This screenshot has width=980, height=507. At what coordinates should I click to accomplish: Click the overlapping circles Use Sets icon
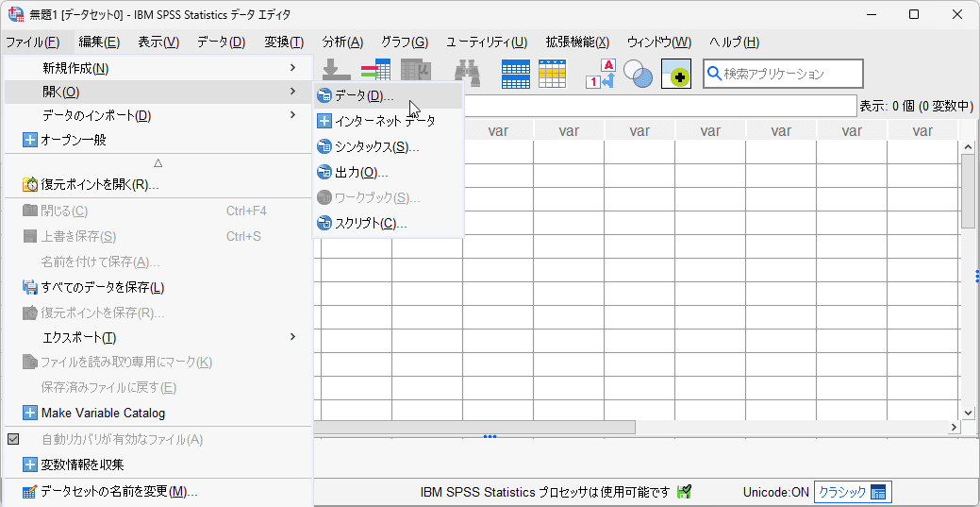point(639,74)
